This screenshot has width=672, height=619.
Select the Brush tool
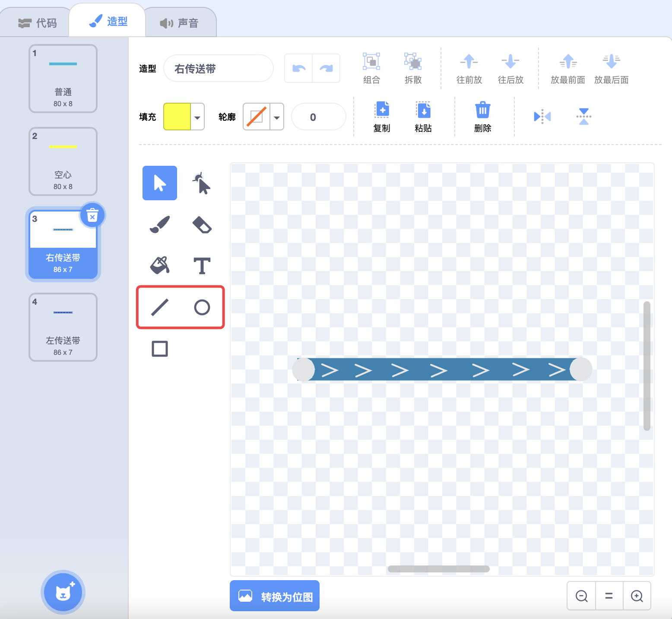point(160,224)
